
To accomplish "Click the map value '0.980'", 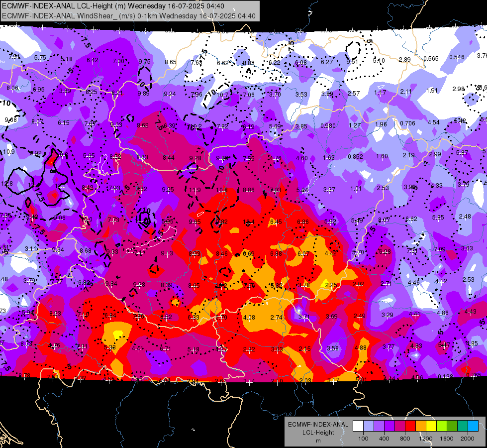I will click(328, 126).
